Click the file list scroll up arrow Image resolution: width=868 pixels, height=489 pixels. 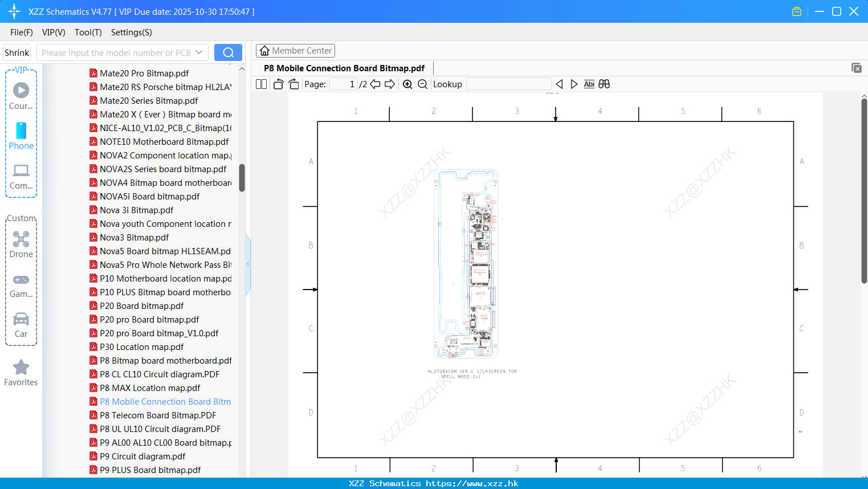242,68
